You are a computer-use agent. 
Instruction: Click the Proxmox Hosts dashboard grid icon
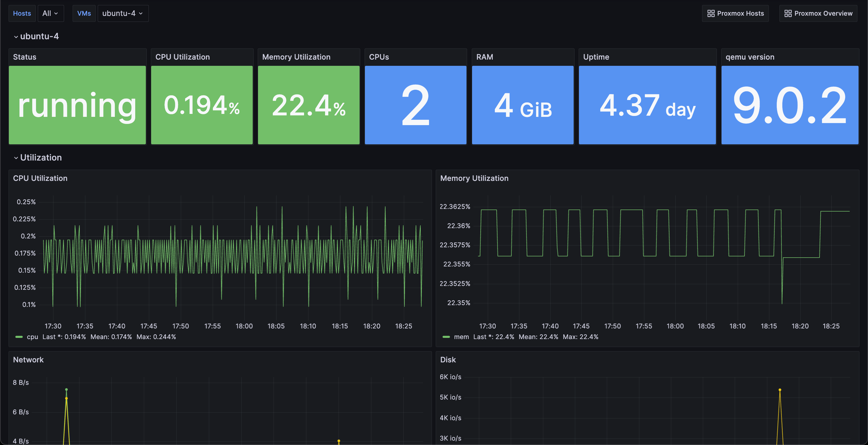(711, 14)
